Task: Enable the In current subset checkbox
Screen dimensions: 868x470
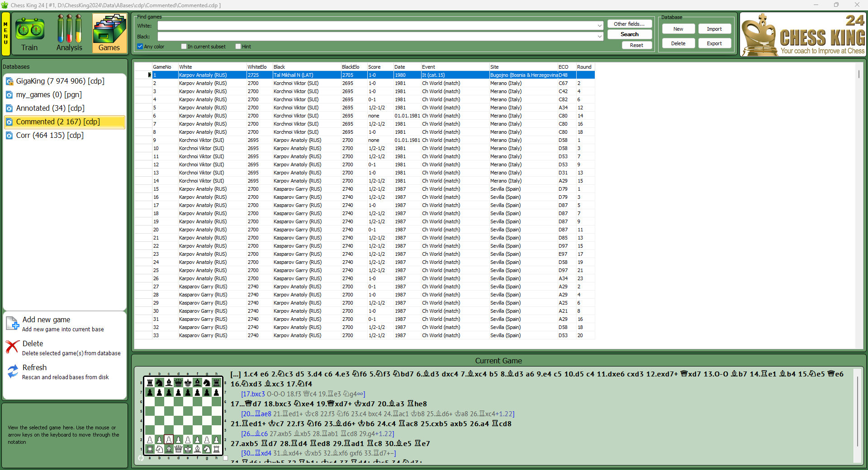Action: coord(184,47)
